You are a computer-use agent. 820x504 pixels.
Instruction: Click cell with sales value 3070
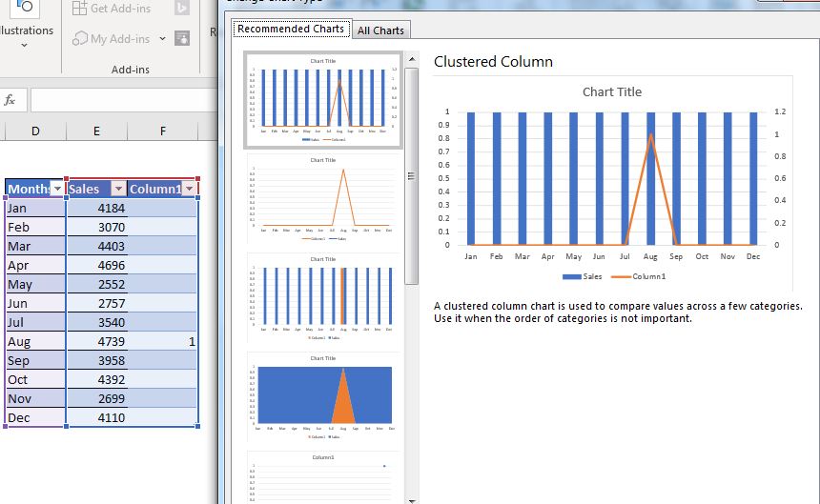coord(96,227)
